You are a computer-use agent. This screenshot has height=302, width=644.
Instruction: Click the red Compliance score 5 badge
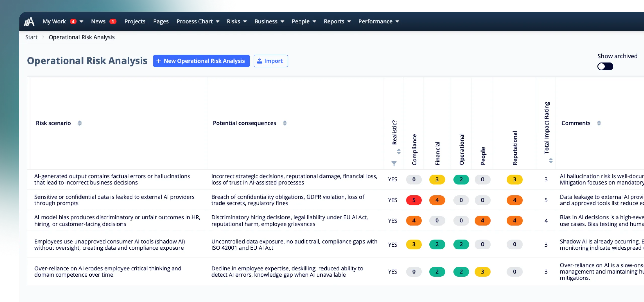click(x=414, y=200)
